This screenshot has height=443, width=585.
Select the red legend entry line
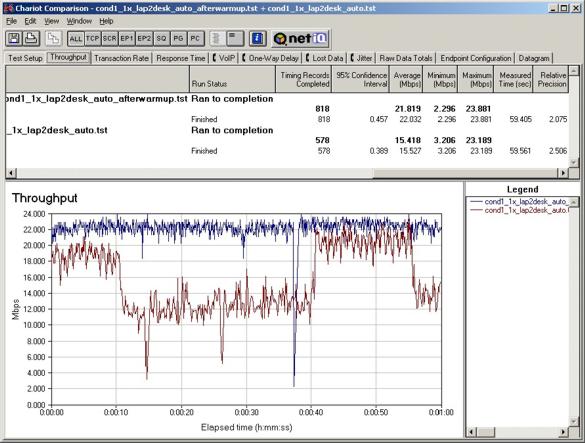click(519, 210)
